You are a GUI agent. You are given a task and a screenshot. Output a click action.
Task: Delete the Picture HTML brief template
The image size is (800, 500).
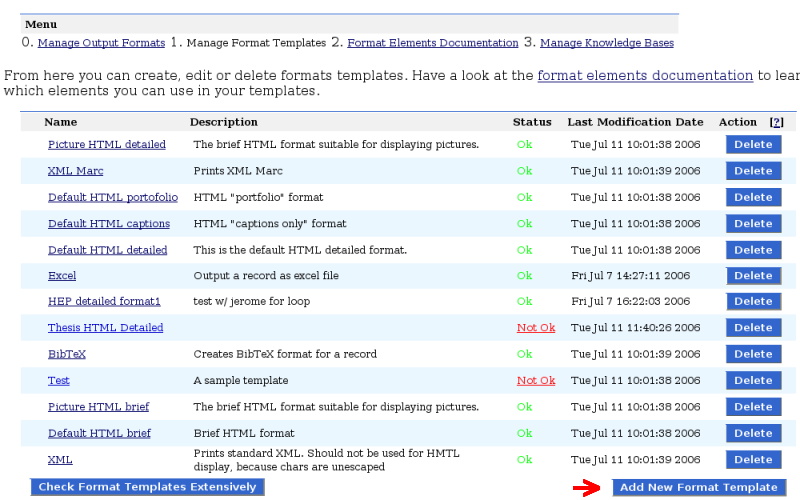pos(753,407)
